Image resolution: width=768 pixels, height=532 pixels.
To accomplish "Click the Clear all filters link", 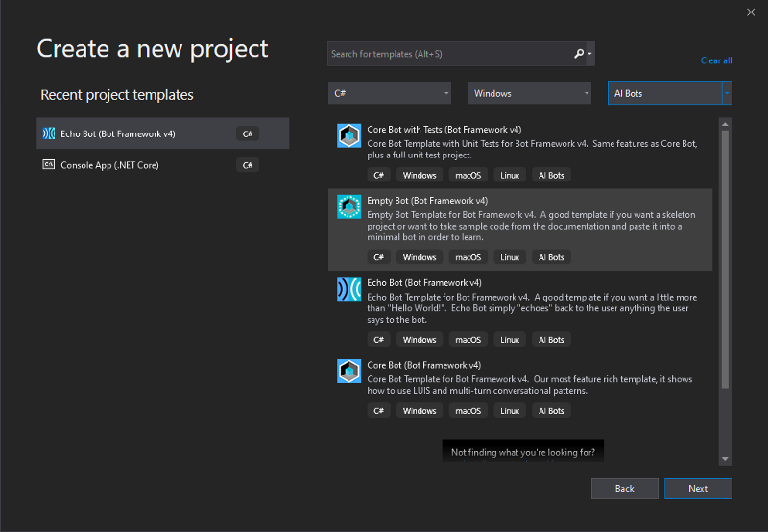I will [715, 60].
